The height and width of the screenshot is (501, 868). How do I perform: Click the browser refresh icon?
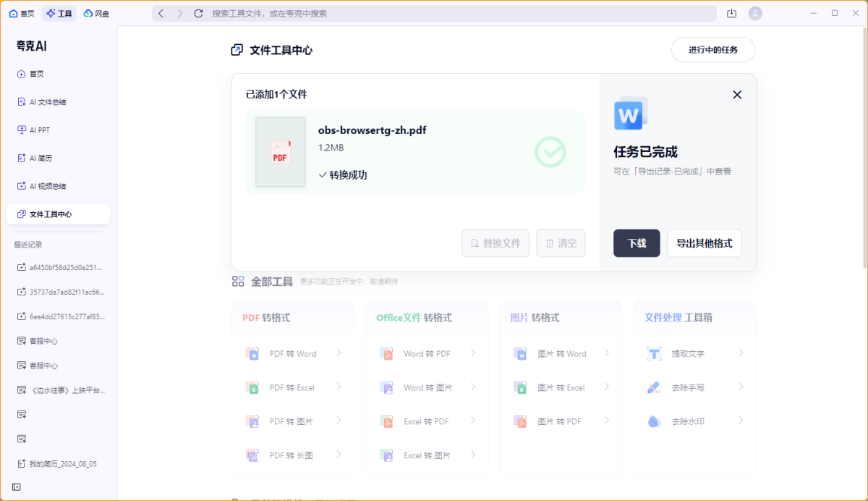pos(199,13)
